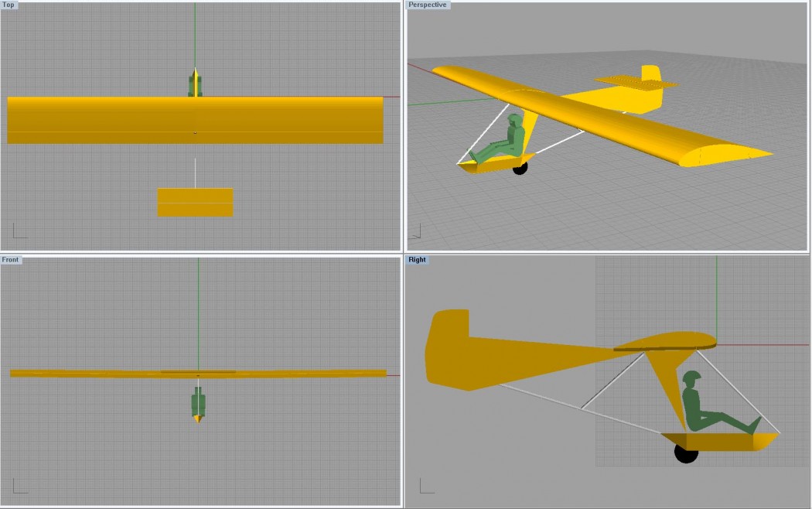812x509 pixels.
Task: Activate the Perspective viewport via its title tab
Action: (427, 5)
